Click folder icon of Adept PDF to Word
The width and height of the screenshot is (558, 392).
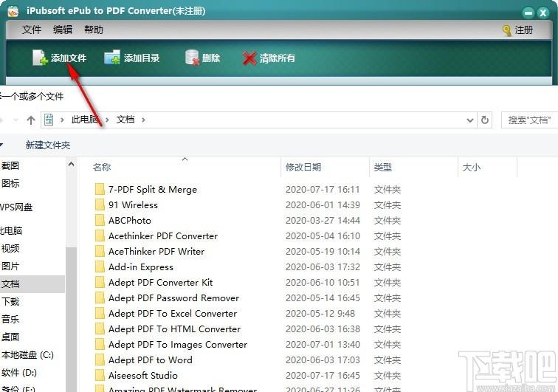coord(100,360)
